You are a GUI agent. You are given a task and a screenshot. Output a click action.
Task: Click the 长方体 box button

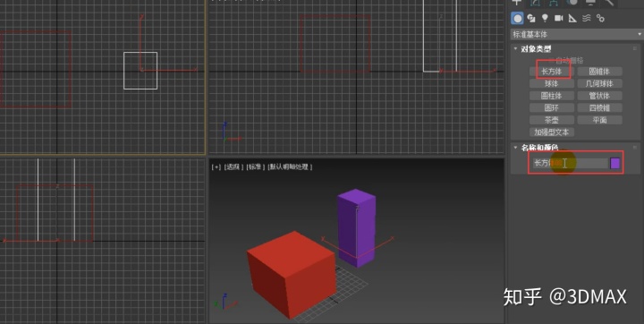(x=552, y=72)
